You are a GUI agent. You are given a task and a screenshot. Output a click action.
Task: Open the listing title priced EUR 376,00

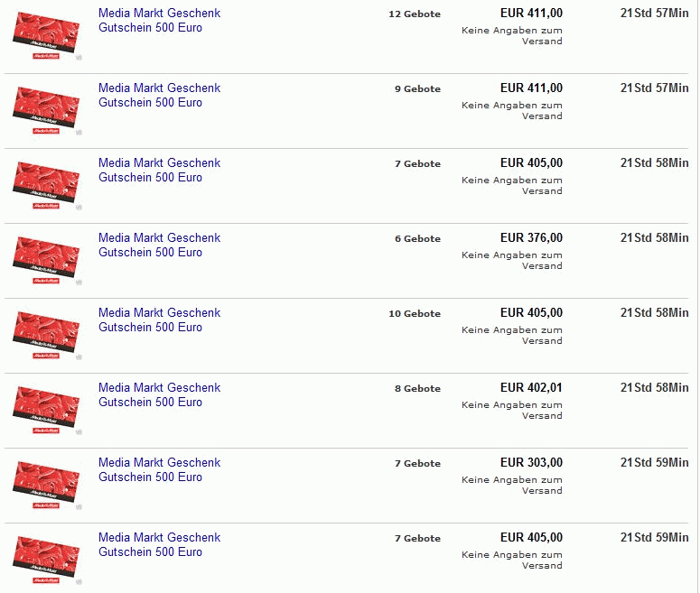click(159, 245)
